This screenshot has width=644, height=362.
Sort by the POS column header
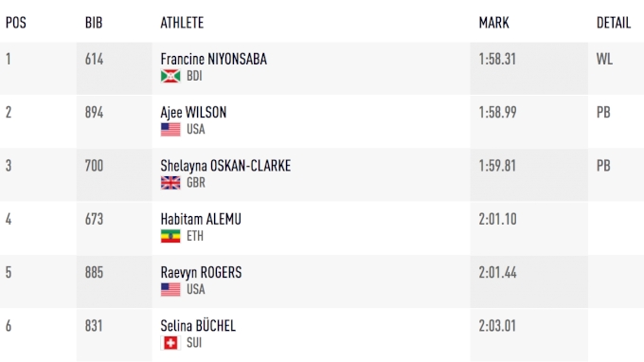coord(16,23)
